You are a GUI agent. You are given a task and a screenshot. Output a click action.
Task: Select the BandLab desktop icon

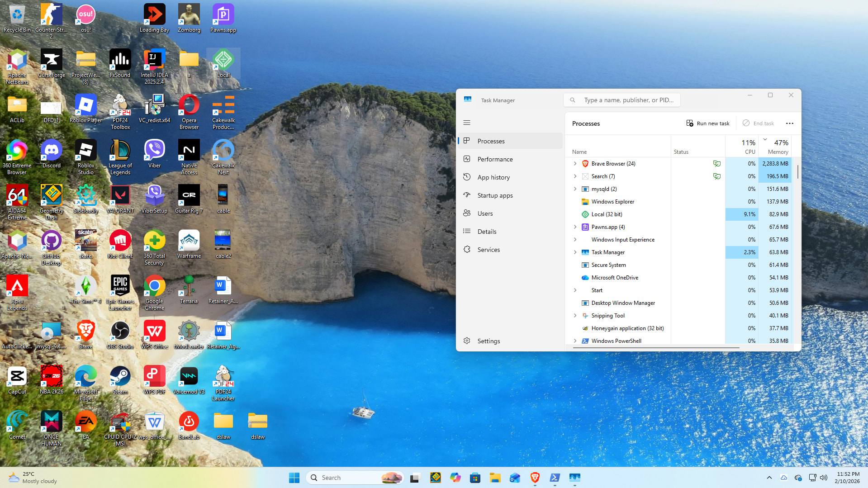[x=189, y=426]
